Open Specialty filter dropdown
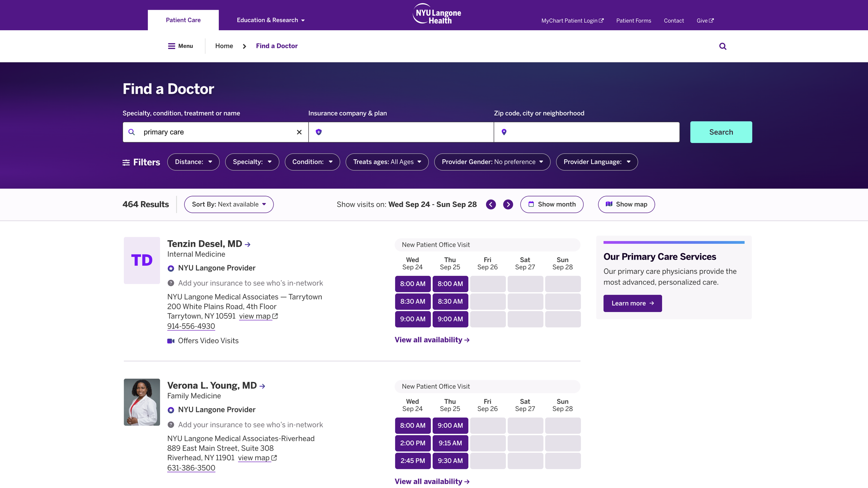The image size is (868, 488). pyautogui.click(x=252, y=162)
